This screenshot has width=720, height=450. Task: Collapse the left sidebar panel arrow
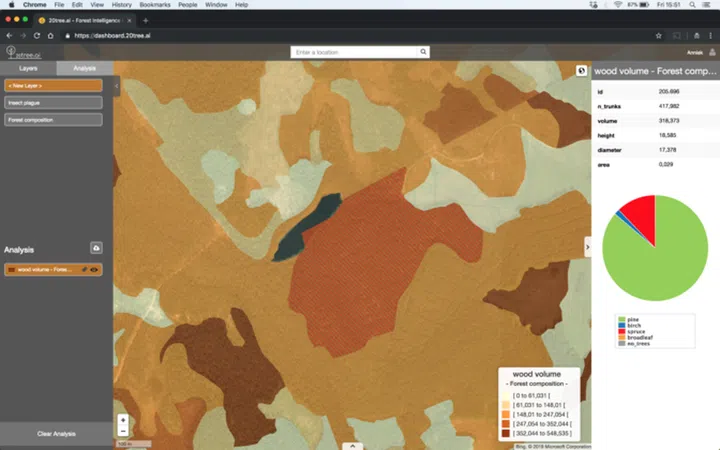coord(116,86)
